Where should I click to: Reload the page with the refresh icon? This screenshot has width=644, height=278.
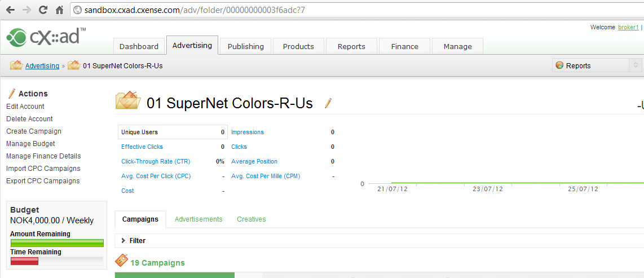(x=43, y=10)
